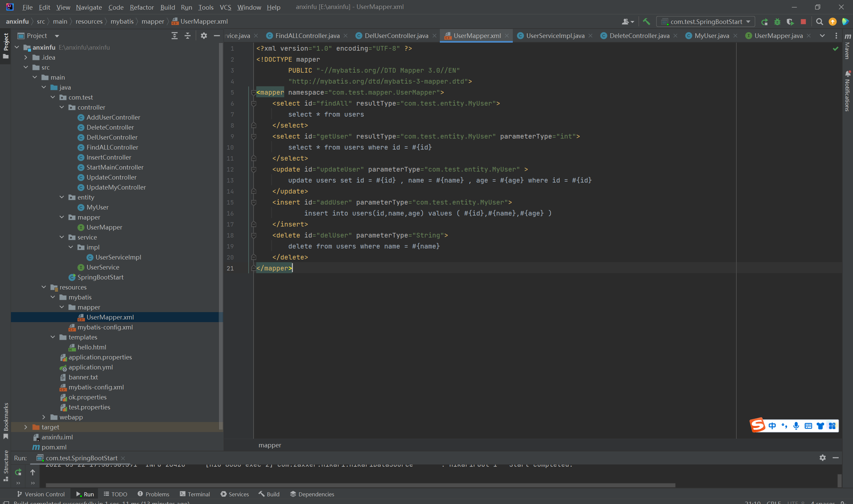The height and width of the screenshot is (504, 853).
Task: Toggle fold marker on mapper tag line 5
Action: [x=254, y=92]
